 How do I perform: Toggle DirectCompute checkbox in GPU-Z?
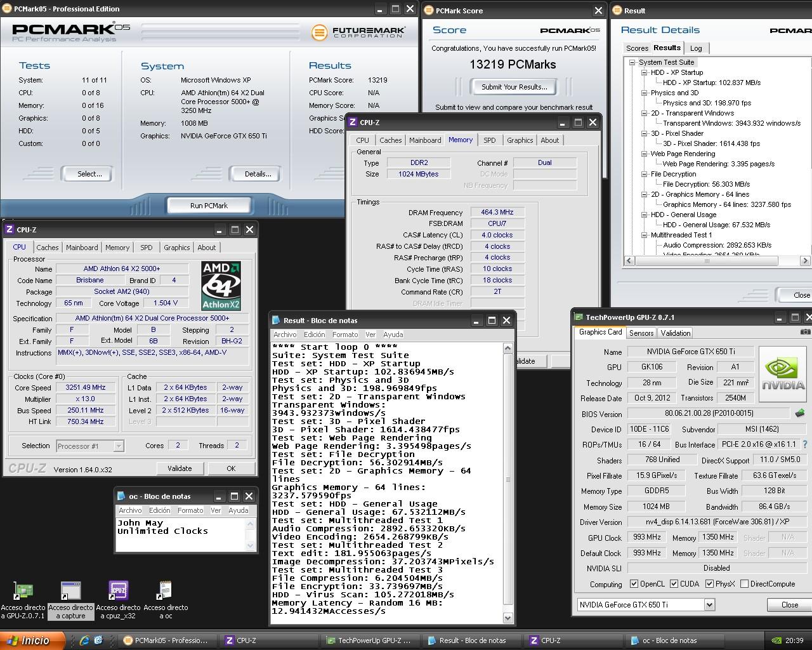[745, 584]
